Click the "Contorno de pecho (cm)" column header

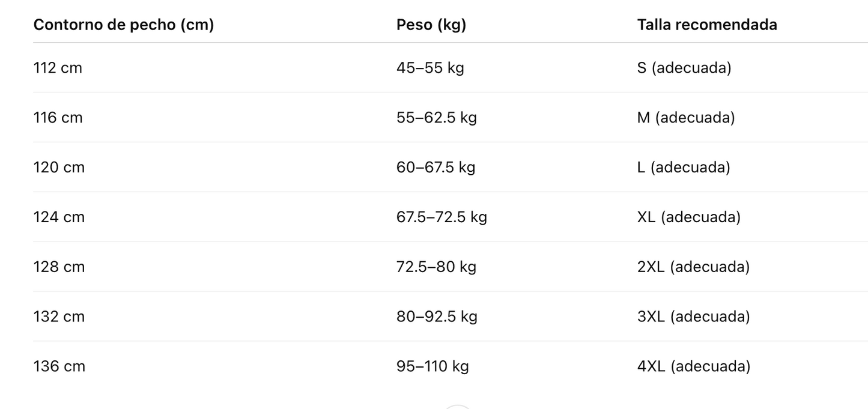tap(123, 25)
